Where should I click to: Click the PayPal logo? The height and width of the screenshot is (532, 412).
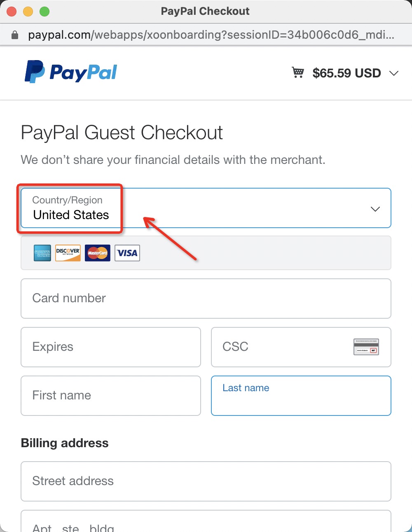[x=71, y=72]
